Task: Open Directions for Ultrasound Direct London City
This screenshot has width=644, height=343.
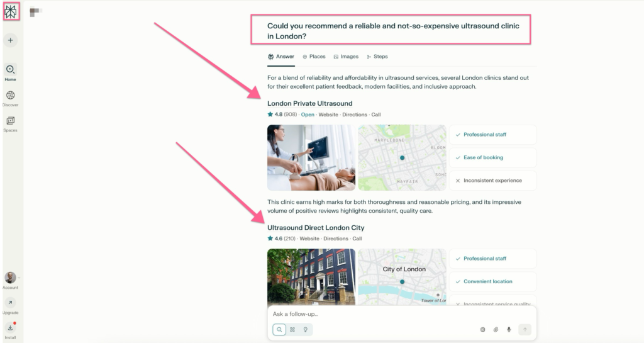Action: (x=336, y=239)
